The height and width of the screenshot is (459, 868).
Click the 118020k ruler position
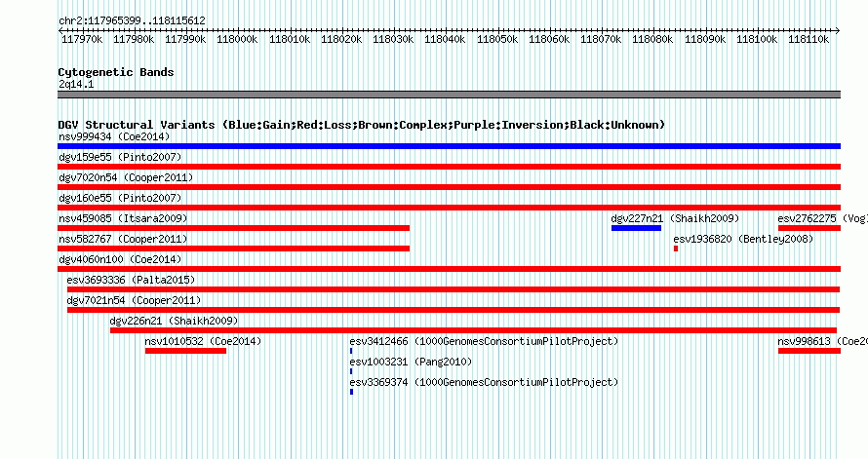(341, 39)
